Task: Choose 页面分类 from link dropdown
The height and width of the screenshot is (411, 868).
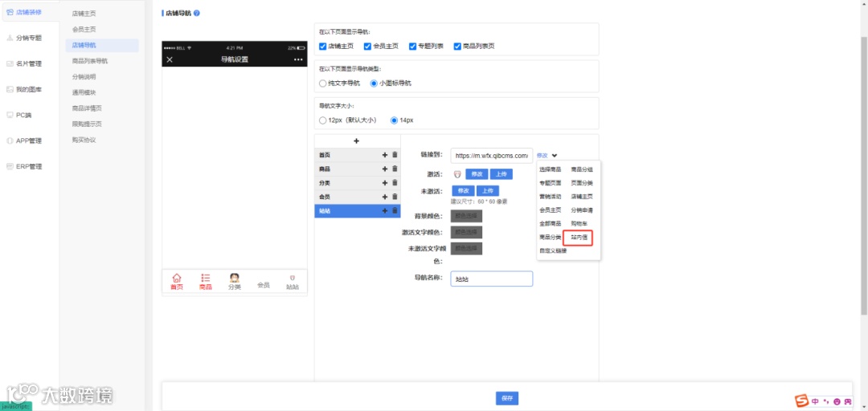Action: [583, 182]
